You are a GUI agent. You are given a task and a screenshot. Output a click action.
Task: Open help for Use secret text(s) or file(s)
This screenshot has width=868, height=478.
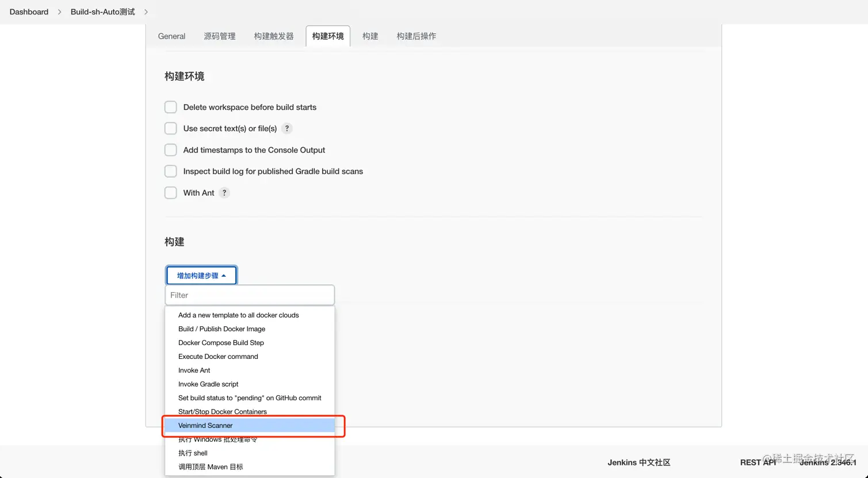point(287,128)
